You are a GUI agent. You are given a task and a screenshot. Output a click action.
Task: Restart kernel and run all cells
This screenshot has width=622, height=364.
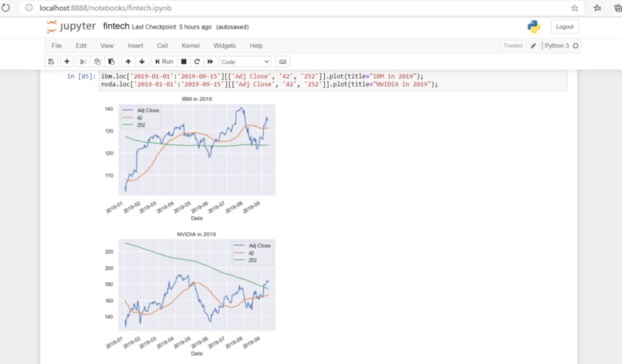(x=210, y=62)
